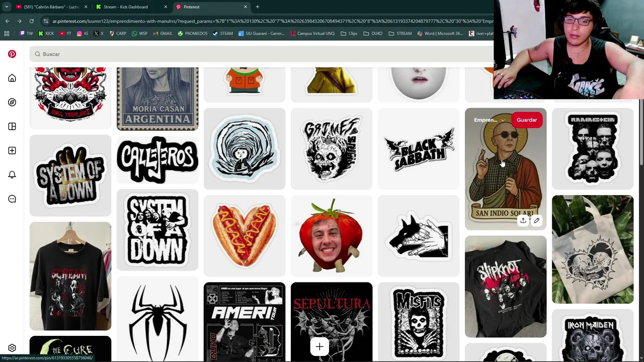Open the black-and-white System of a Down pin
Screen dimensions: 644x362
point(157,230)
